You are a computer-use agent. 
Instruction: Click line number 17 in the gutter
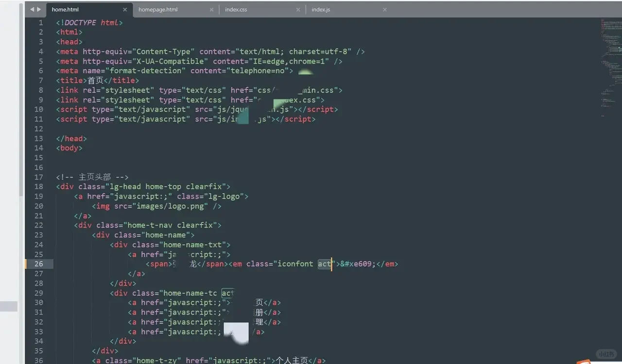38,177
